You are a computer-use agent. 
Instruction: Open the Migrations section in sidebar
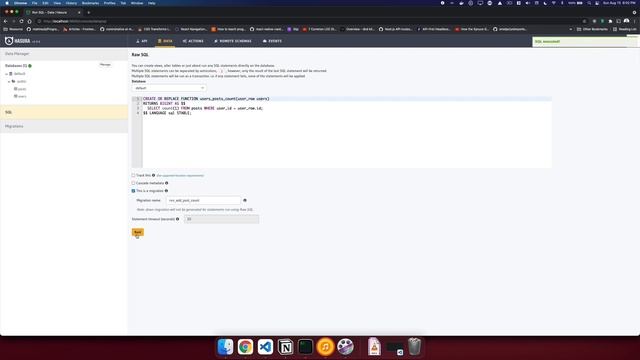[64, 126]
